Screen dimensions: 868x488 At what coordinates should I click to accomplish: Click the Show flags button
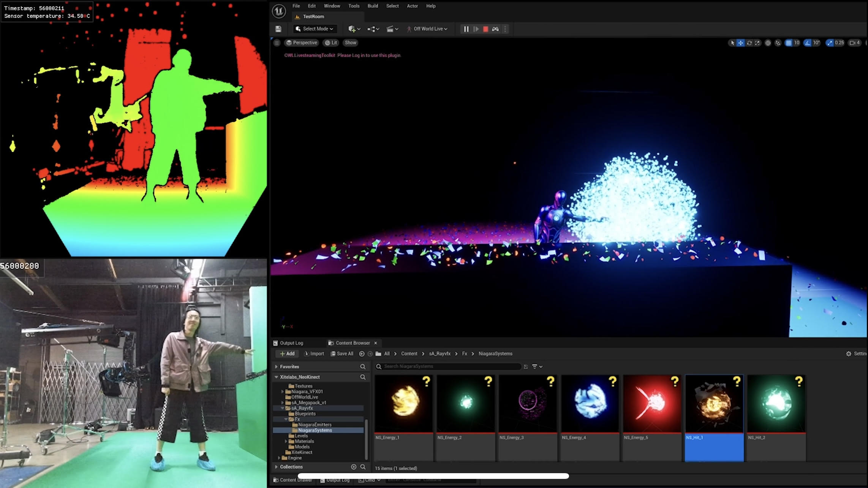[350, 43]
